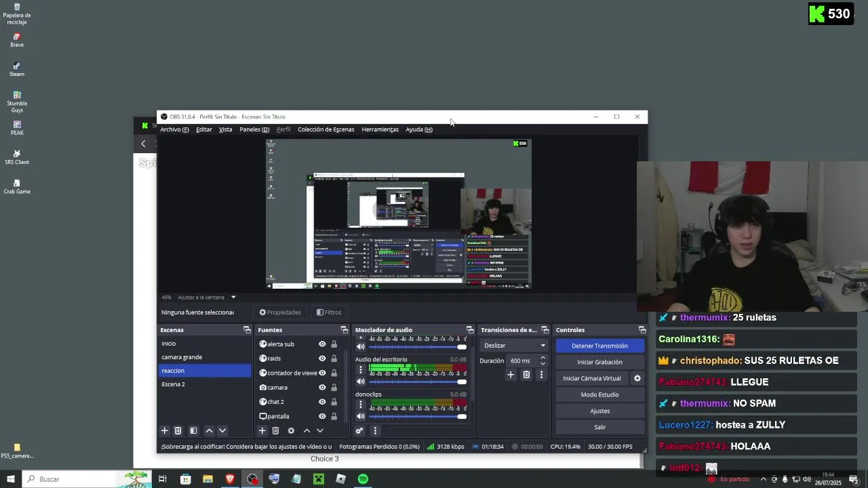This screenshot has height=488, width=868.
Task: Open audio mixer three-dot menu at bottom
Action: tap(374, 430)
